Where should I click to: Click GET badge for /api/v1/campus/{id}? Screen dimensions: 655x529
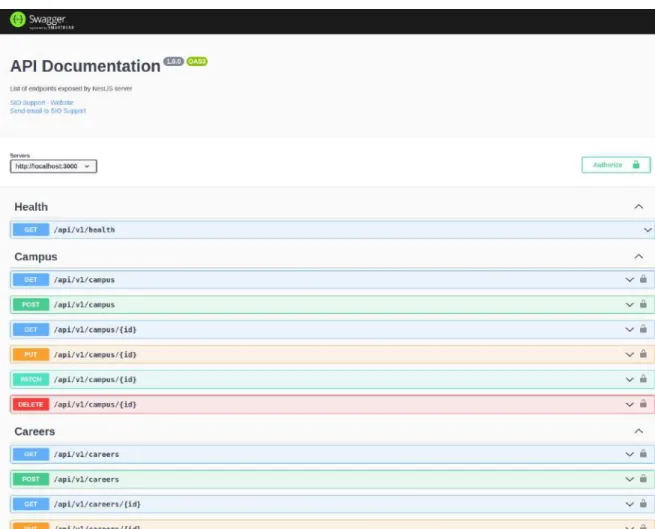pyautogui.click(x=31, y=330)
